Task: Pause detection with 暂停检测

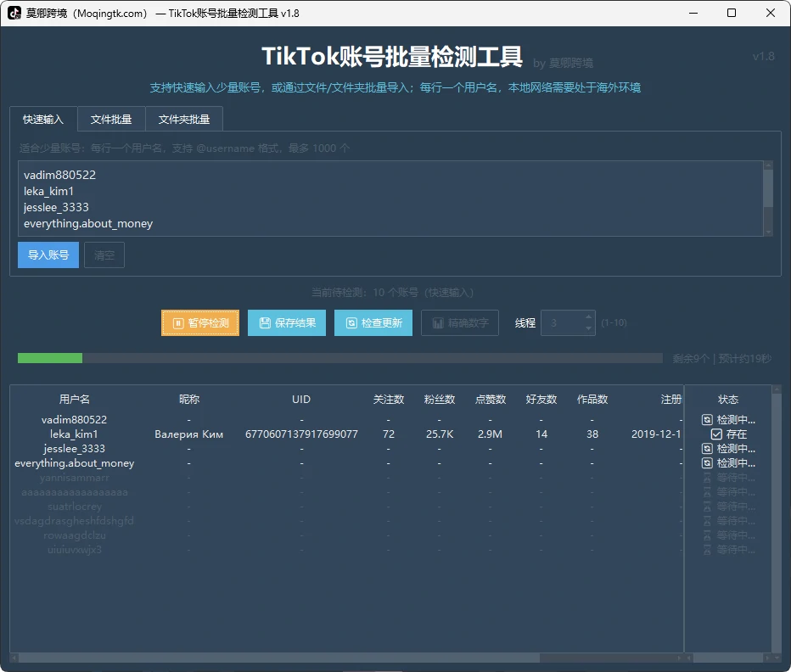Action: point(200,323)
